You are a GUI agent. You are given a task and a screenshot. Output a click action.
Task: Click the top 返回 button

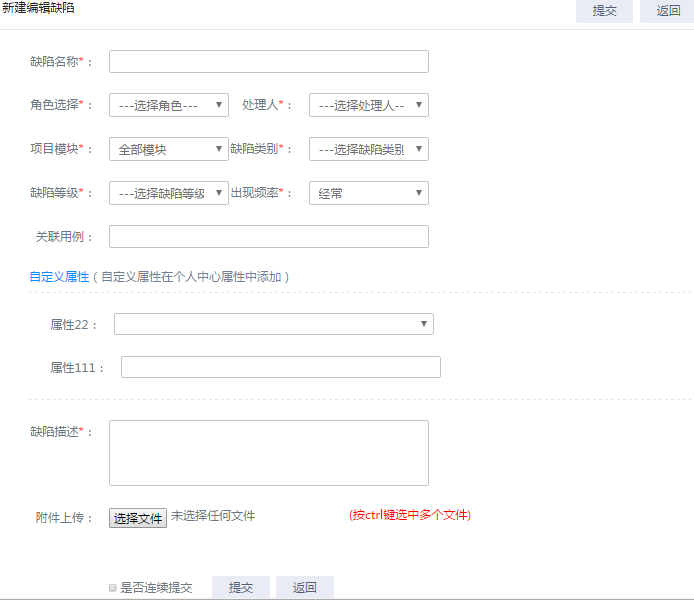pos(668,11)
